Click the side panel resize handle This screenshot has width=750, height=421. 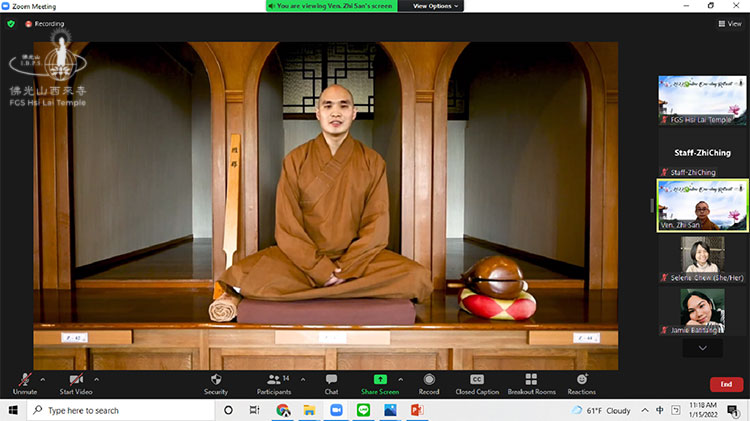(x=651, y=206)
